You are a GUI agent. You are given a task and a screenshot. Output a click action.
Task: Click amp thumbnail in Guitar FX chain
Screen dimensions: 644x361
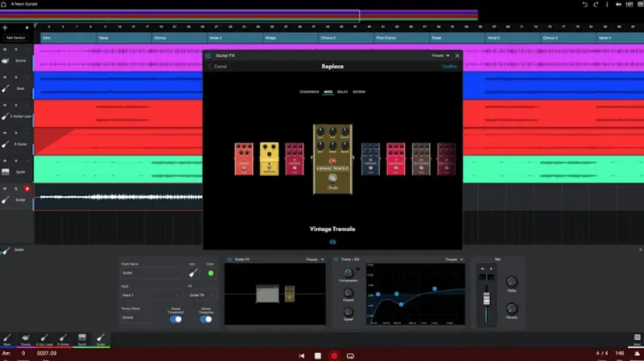pos(267,293)
